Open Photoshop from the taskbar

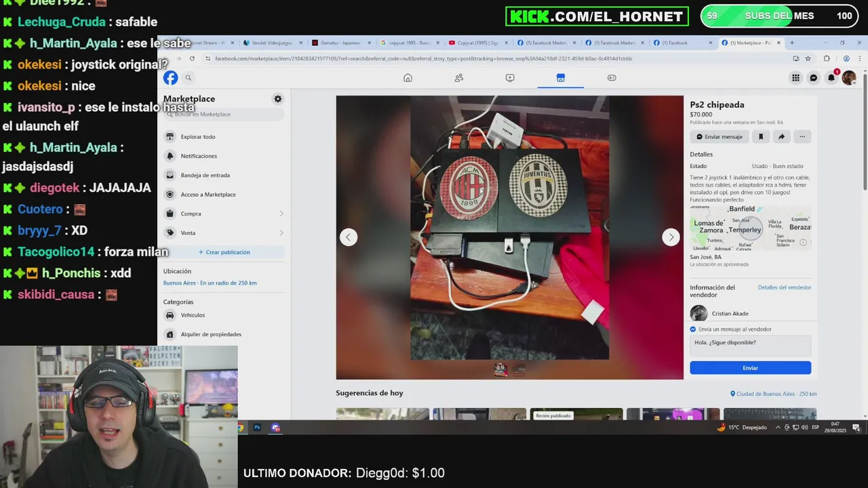pos(257,428)
